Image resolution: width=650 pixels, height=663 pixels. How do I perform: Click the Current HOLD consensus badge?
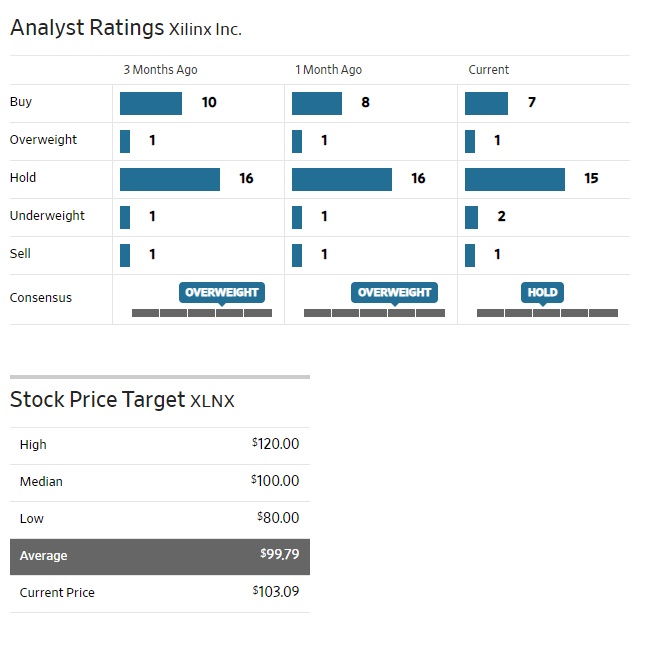click(x=542, y=292)
